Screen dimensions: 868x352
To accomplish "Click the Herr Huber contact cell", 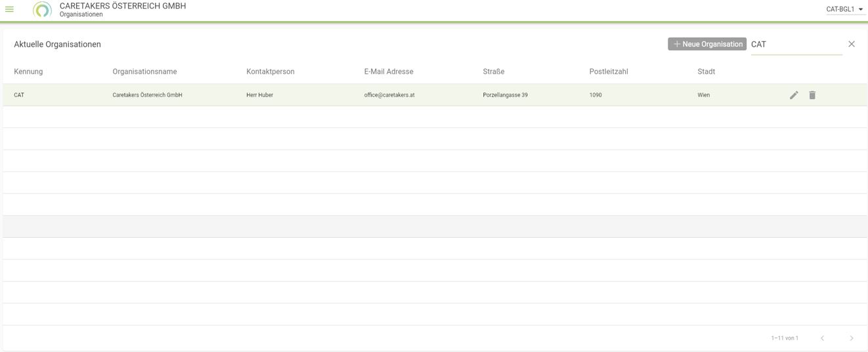I will pyautogui.click(x=259, y=95).
